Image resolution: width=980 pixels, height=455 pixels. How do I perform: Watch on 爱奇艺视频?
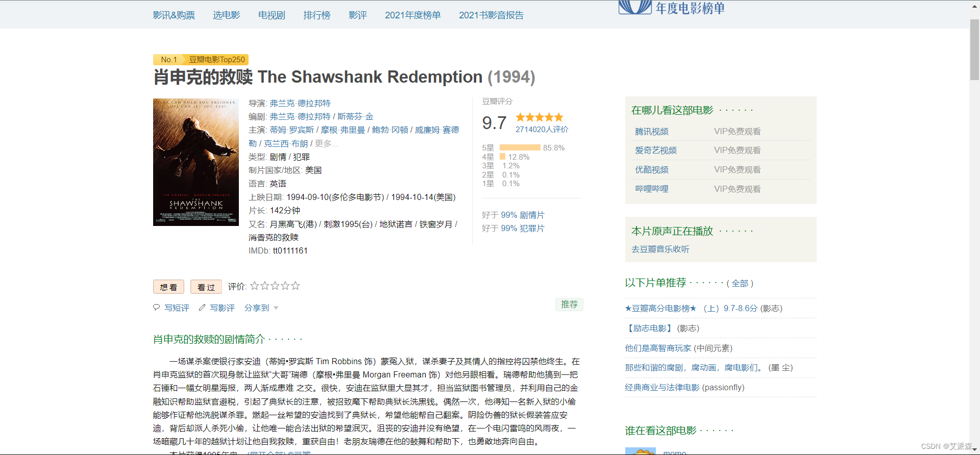tap(656, 150)
